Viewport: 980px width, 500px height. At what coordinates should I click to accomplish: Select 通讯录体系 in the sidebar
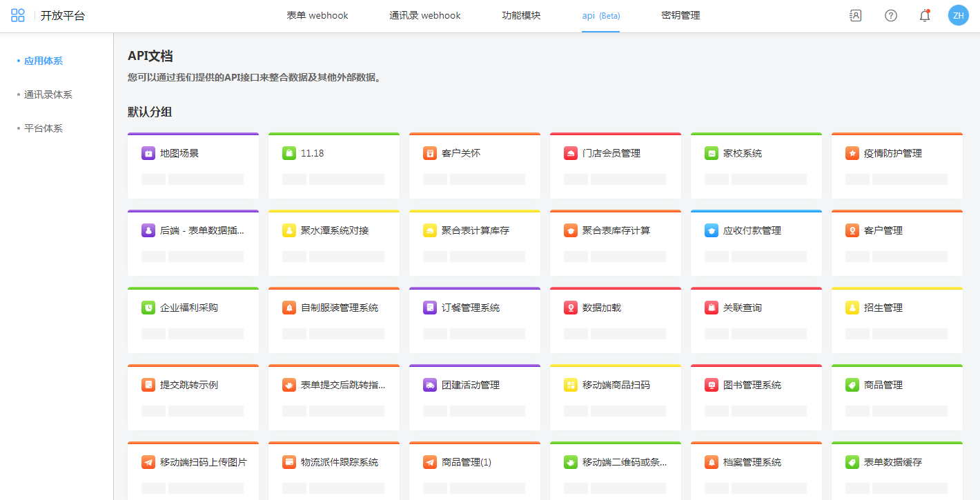48,94
